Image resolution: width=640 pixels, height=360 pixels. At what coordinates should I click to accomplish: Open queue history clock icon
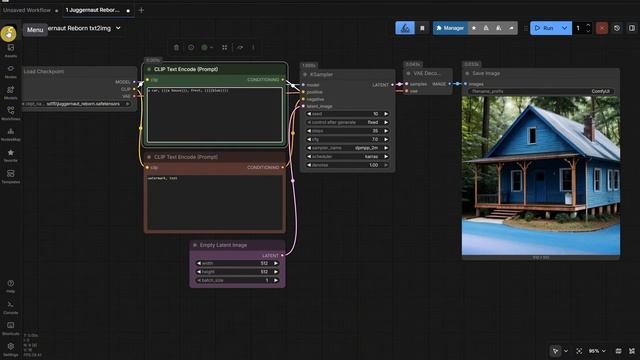[617, 28]
